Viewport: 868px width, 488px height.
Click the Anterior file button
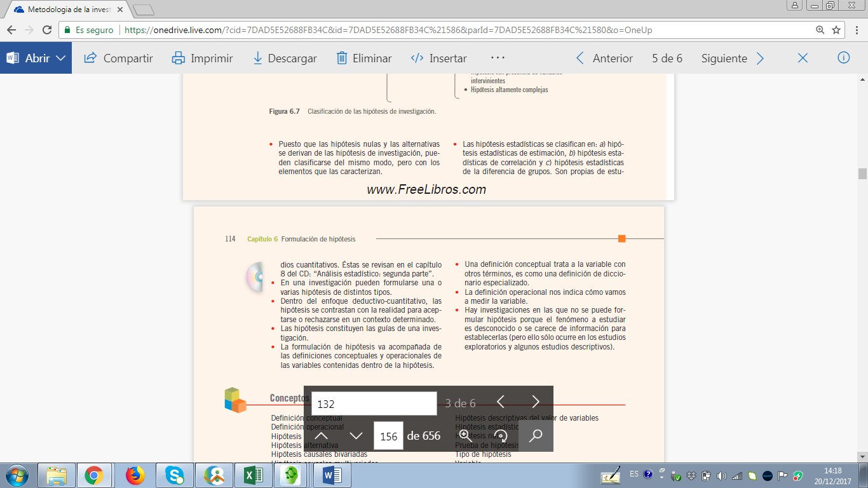[604, 58]
